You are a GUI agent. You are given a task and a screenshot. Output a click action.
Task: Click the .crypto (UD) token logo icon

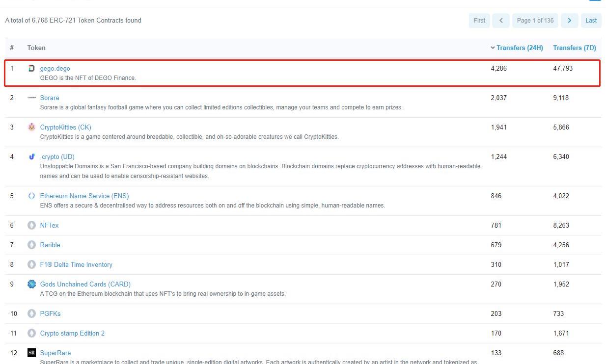pos(31,156)
